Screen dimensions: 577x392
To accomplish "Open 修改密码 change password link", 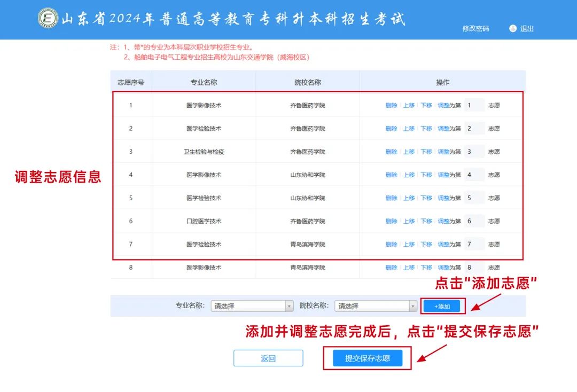I will click(475, 29).
